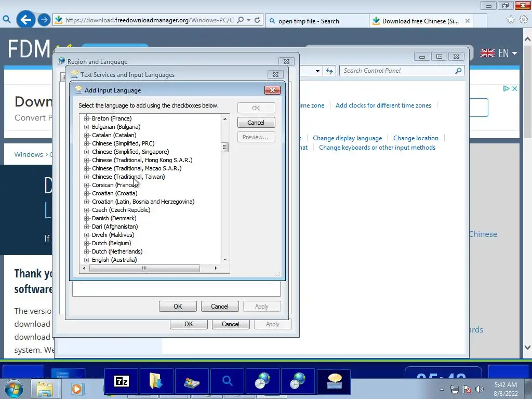
Task: Expand Chinese (Simplified, PRC) node
Action: tap(87, 143)
